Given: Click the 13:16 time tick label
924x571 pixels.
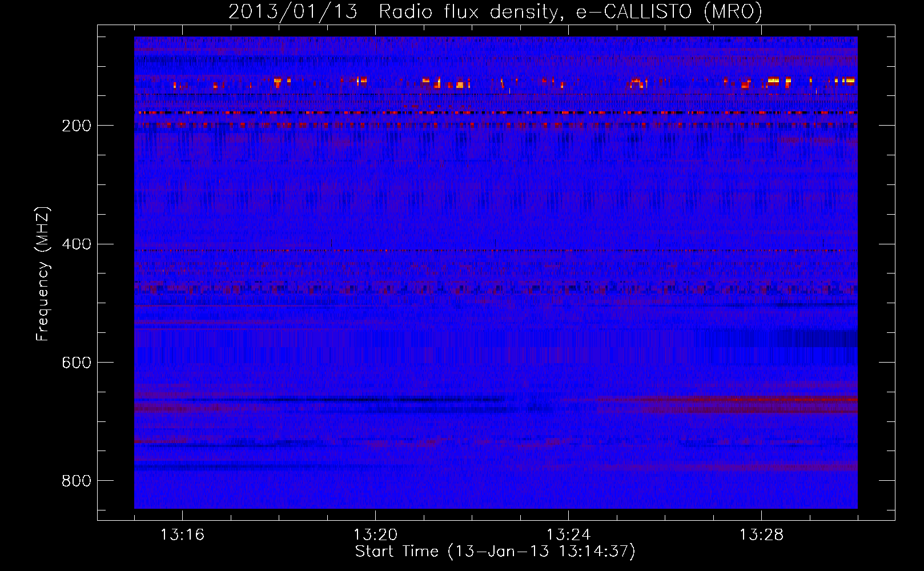Looking at the screenshot, I should pyautogui.click(x=182, y=534).
